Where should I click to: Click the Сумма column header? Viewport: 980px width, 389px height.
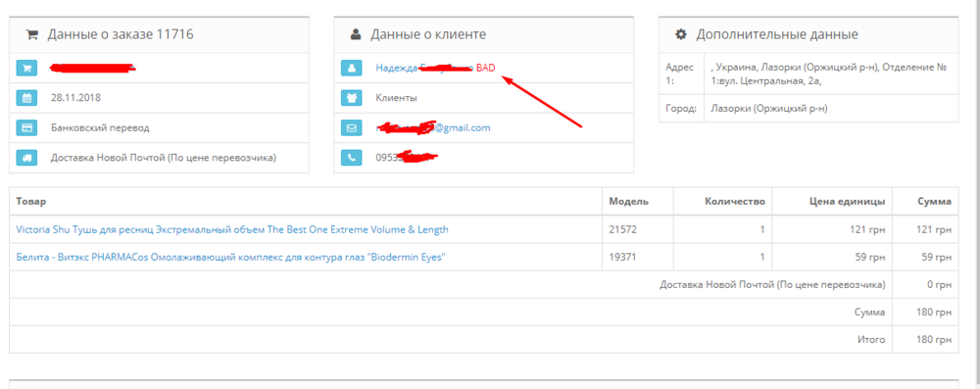[x=934, y=202]
